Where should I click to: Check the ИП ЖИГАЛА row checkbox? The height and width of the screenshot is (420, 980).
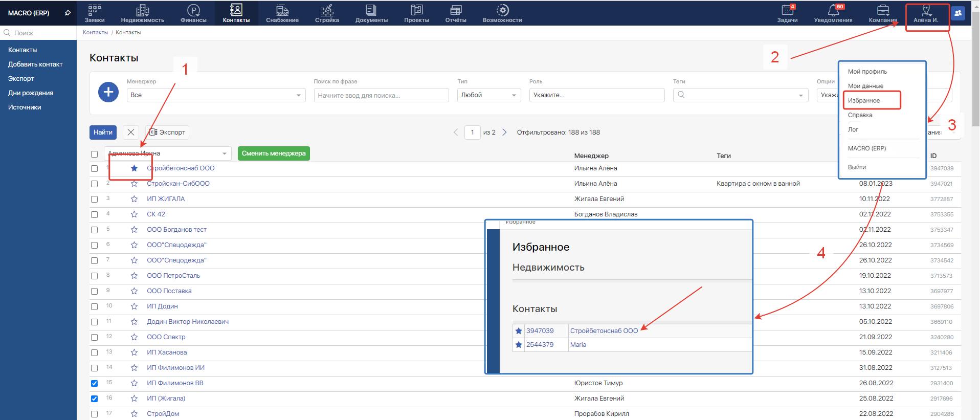tap(94, 199)
